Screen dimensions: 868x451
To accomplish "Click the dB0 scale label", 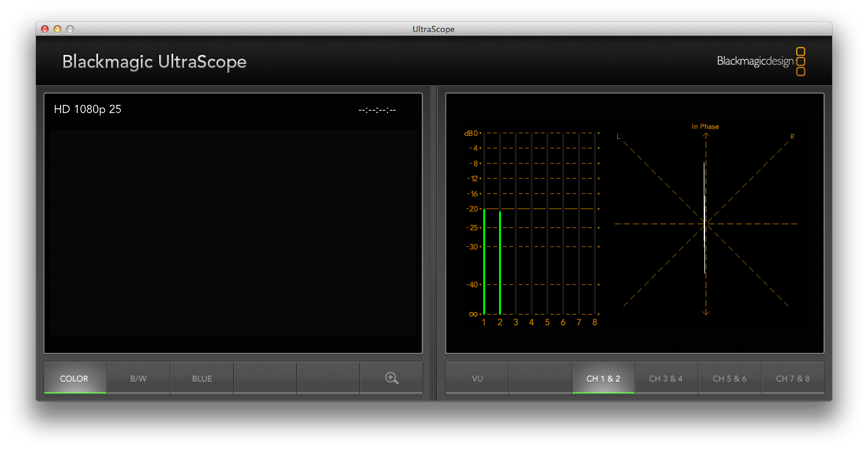I will pos(471,133).
